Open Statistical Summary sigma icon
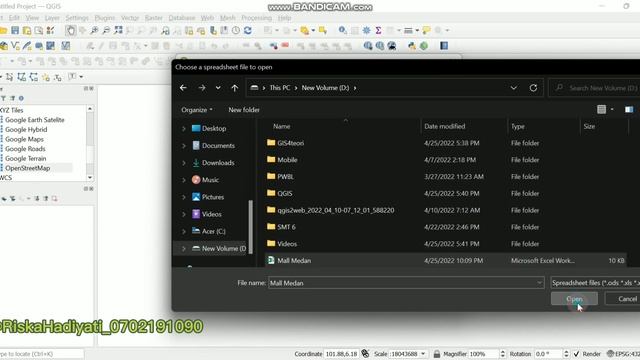The width and height of the screenshot is (640, 360). click(x=378, y=30)
